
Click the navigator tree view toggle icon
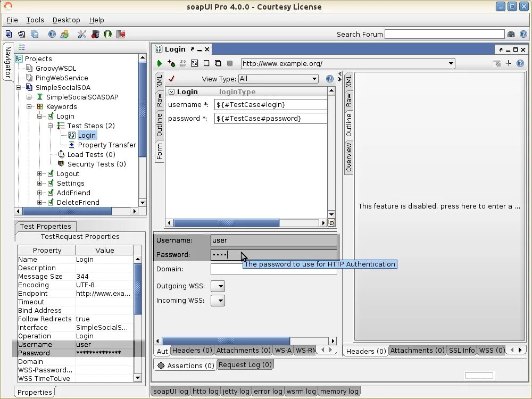(22, 47)
